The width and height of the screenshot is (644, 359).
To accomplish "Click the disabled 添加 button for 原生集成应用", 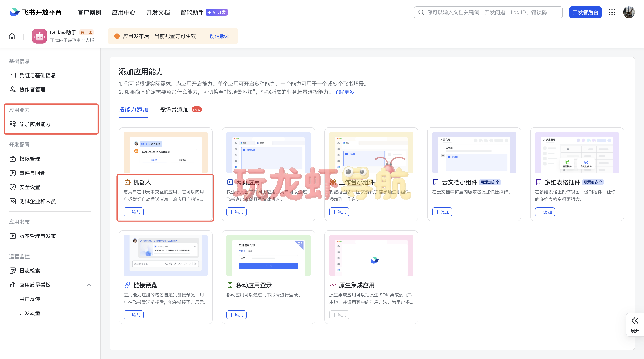I will 339,315.
